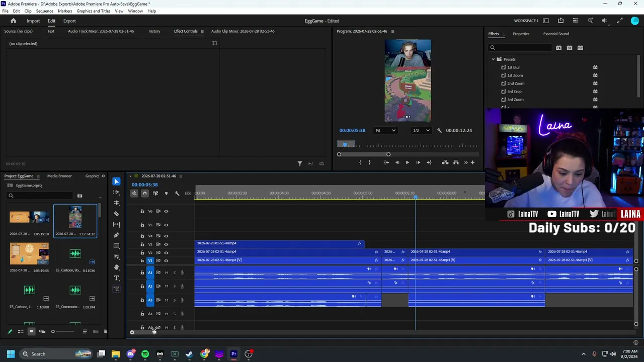Viewport: 644px width, 362px height.
Task: Select the Track Select Forward tool
Action: tap(116, 192)
